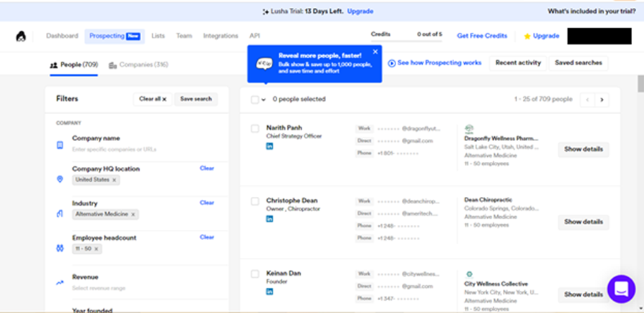Viewport: 644px width, 313px height.
Task: Open Christophe Dean's LinkedIn icon
Action: pos(269,219)
